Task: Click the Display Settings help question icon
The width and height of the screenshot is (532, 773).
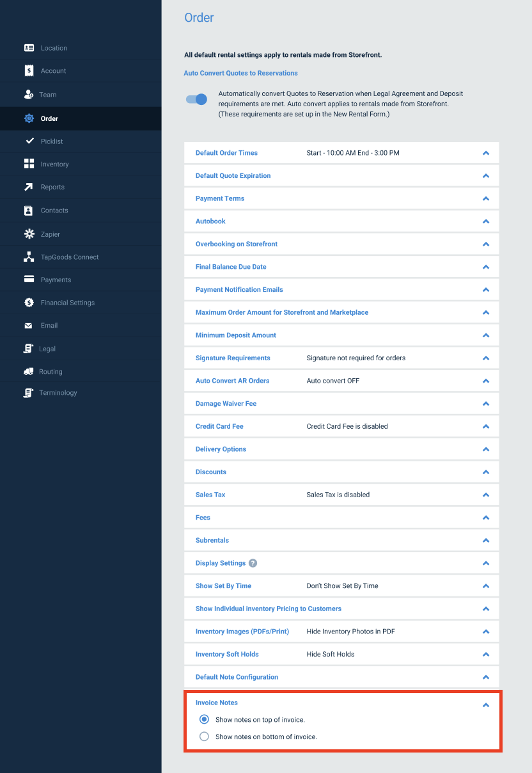Action: [x=253, y=563]
